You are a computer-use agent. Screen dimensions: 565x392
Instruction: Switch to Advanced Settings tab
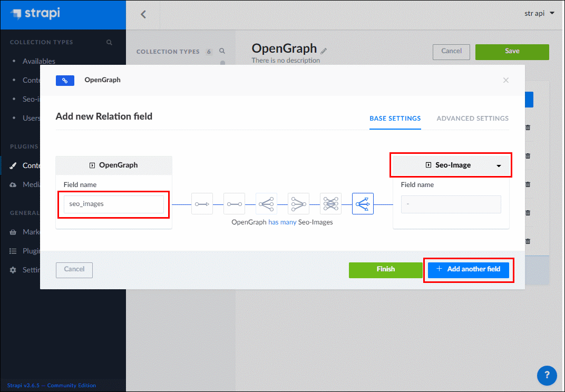(x=473, y=119)
